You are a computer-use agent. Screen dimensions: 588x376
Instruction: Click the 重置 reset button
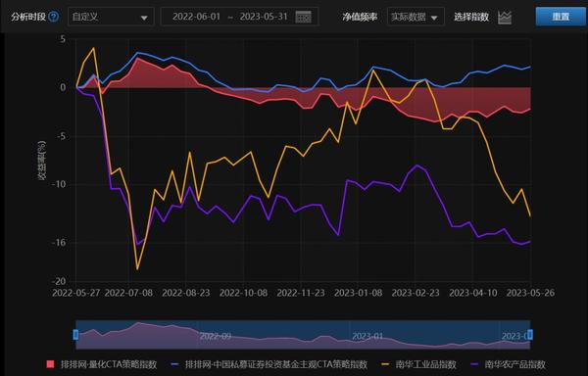pyautogui.click(x=561, y=17)
